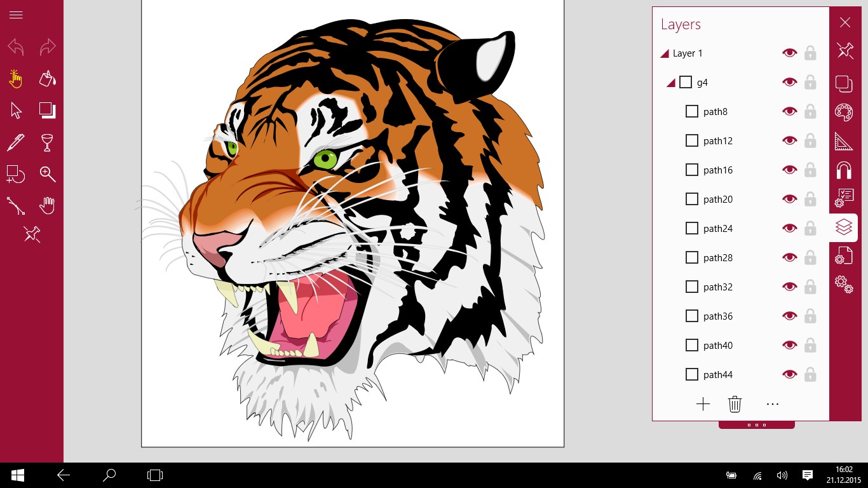Open the color palette panel

844,112
